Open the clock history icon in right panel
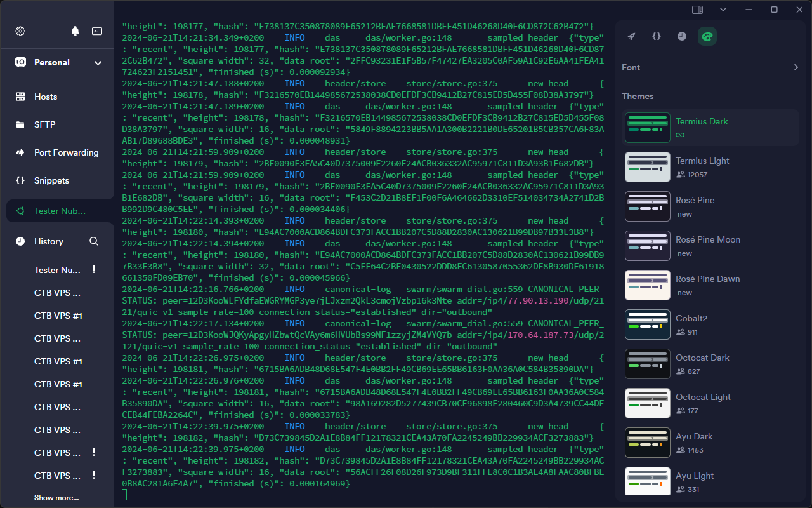The image size is (812, 508). (x=681, y=36)
